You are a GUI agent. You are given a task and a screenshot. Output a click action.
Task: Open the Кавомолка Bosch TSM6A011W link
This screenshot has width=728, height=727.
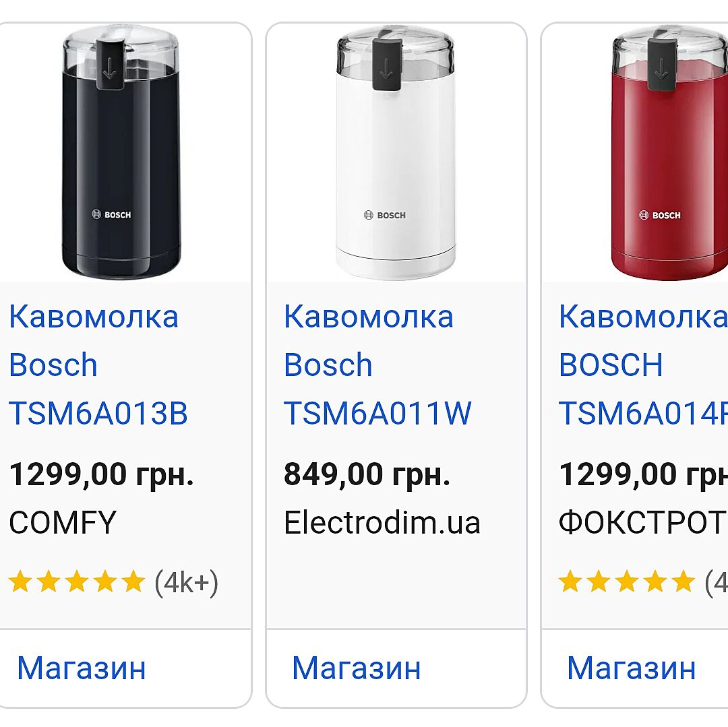[377, 365]
